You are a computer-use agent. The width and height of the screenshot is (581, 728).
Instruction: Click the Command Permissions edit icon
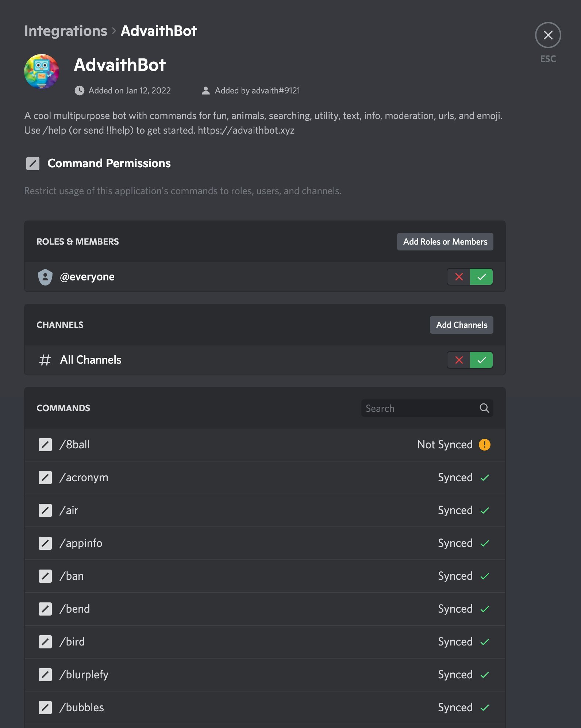pyautogui.click(x=33, y=163)
